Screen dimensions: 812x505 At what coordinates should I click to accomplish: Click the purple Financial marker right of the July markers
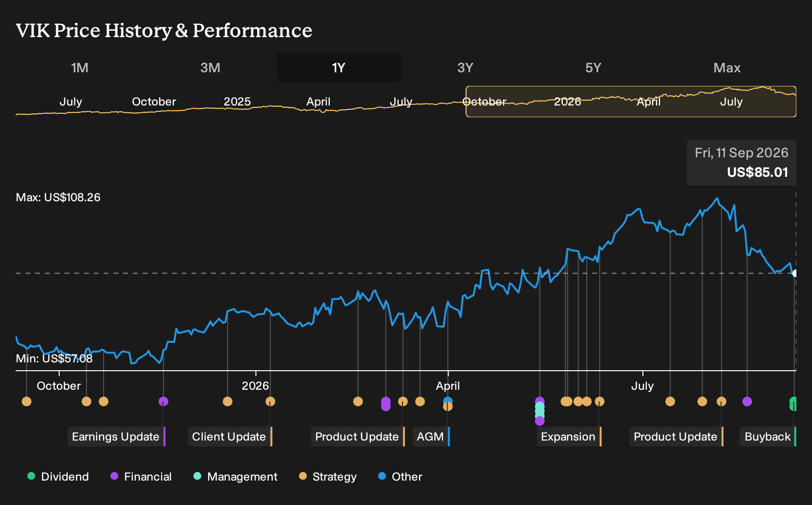tap(747, 401)
